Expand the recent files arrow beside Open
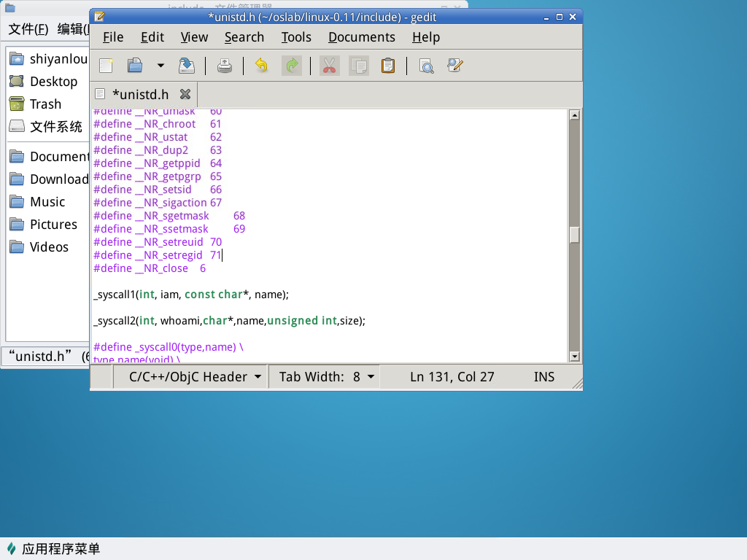This screenshot has height=560, width=747. click(x=160, y=66)
